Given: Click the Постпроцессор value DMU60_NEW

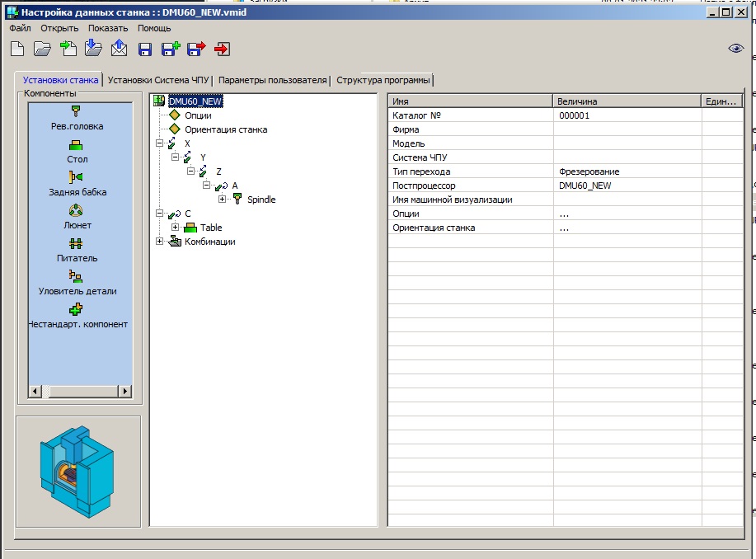Looking at the screenshot, I should (585, 186).
